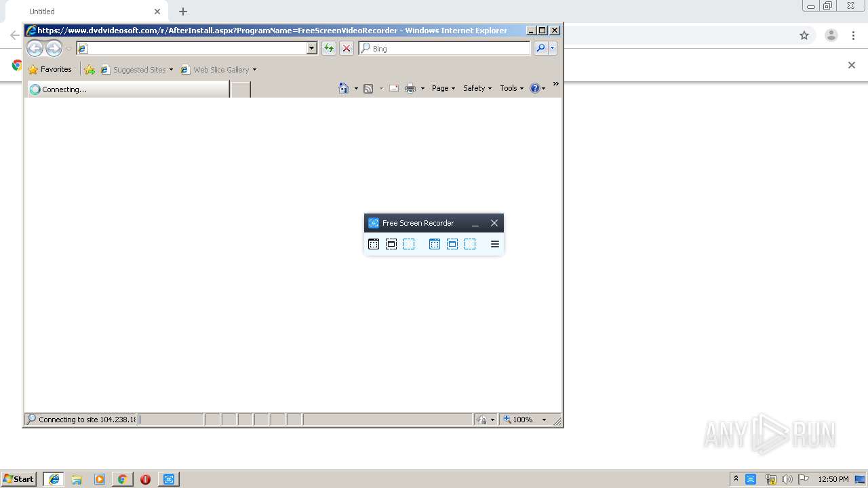
Task: Open the Page menu
Action: pyautogui.click(x=443, y=88)
